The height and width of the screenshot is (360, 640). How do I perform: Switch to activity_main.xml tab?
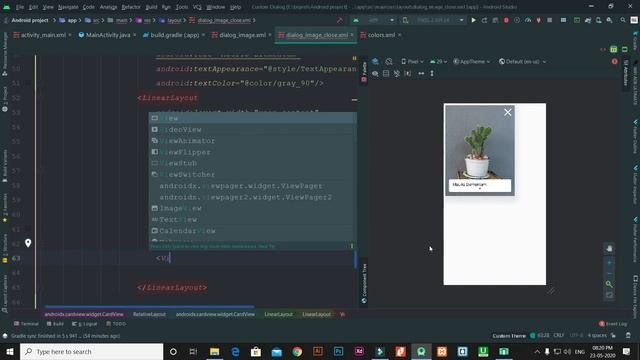43,35
